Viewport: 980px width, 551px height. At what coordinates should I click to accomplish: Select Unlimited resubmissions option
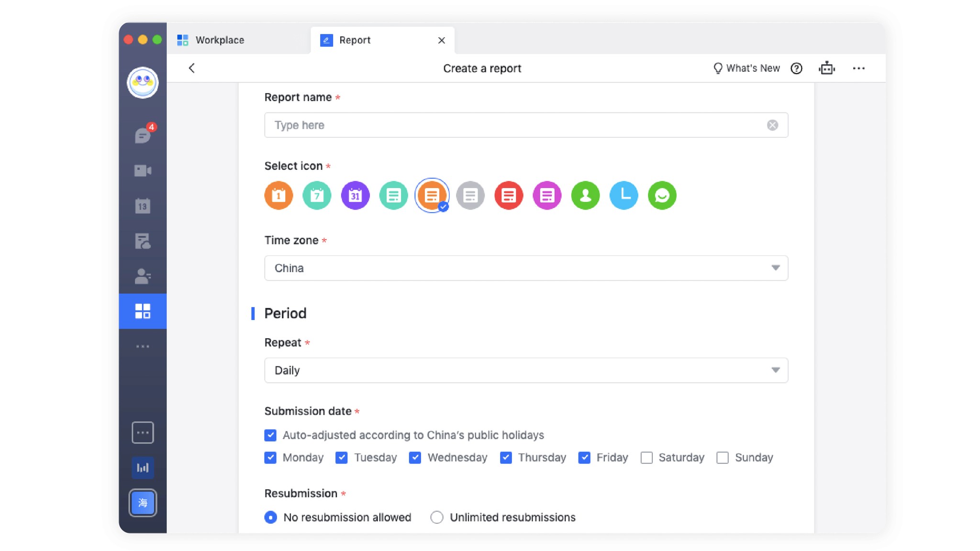436,517
